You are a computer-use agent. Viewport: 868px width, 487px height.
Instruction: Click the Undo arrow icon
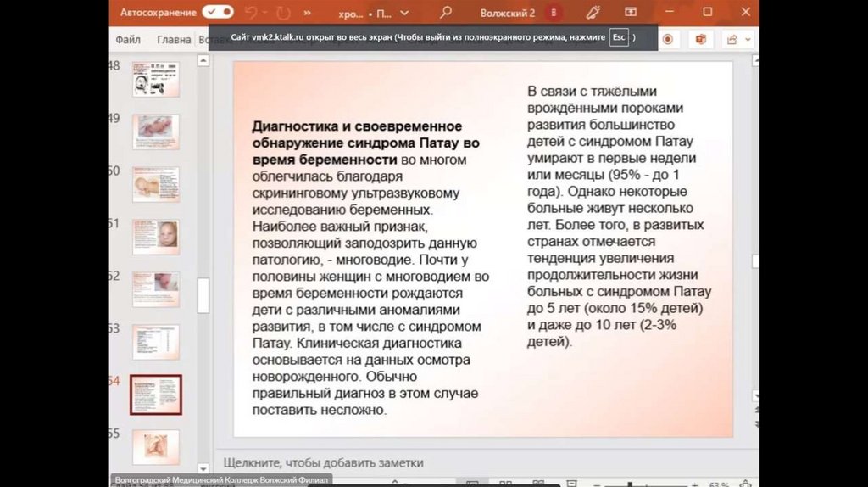tap(251, 13)
